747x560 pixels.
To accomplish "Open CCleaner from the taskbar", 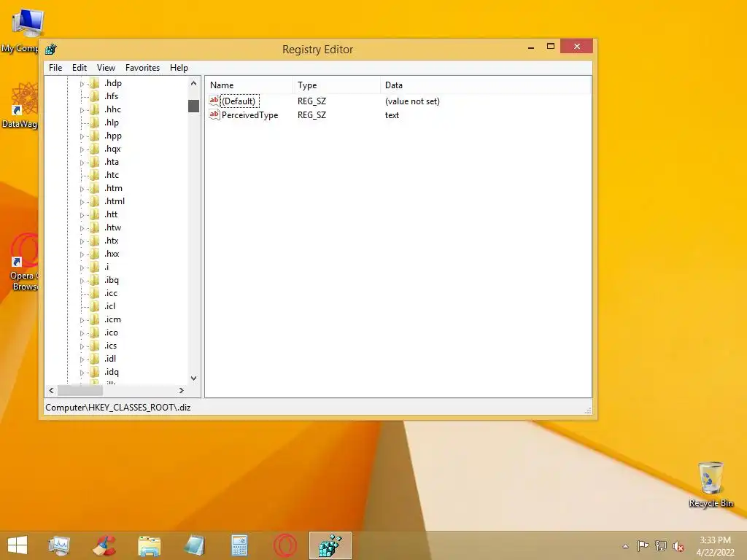I will tap(104, 545).
